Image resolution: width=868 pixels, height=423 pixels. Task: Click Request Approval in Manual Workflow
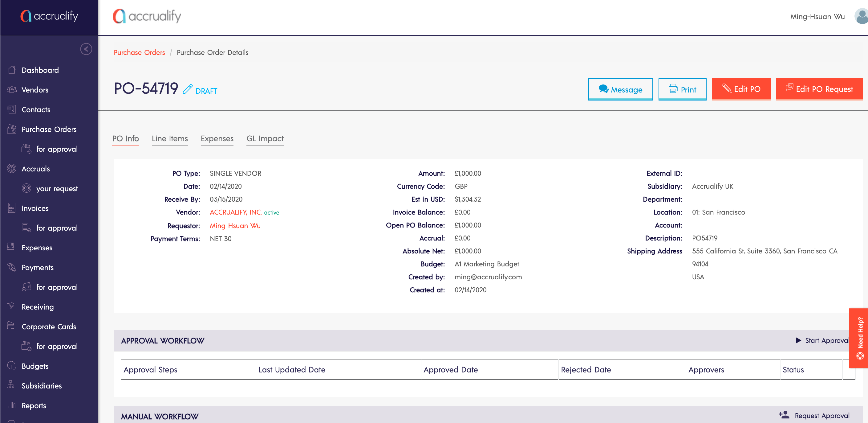pyautogui.click(x=821, y=416)
